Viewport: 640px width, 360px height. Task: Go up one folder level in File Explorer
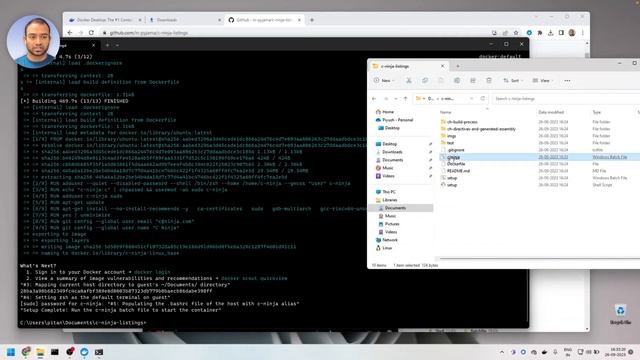click(x=405, y=99)
